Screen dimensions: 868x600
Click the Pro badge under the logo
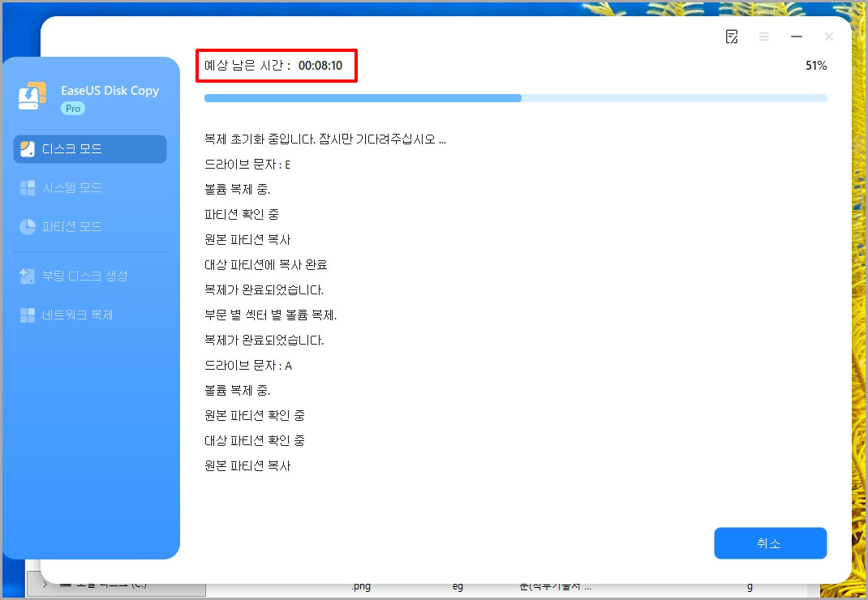[x=73, y=107]
